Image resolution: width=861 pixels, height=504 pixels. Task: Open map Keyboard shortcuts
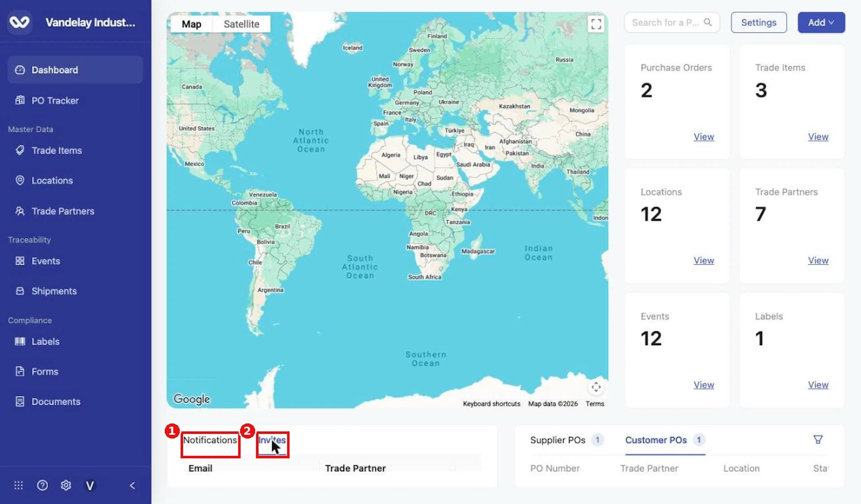pos(492,404)
